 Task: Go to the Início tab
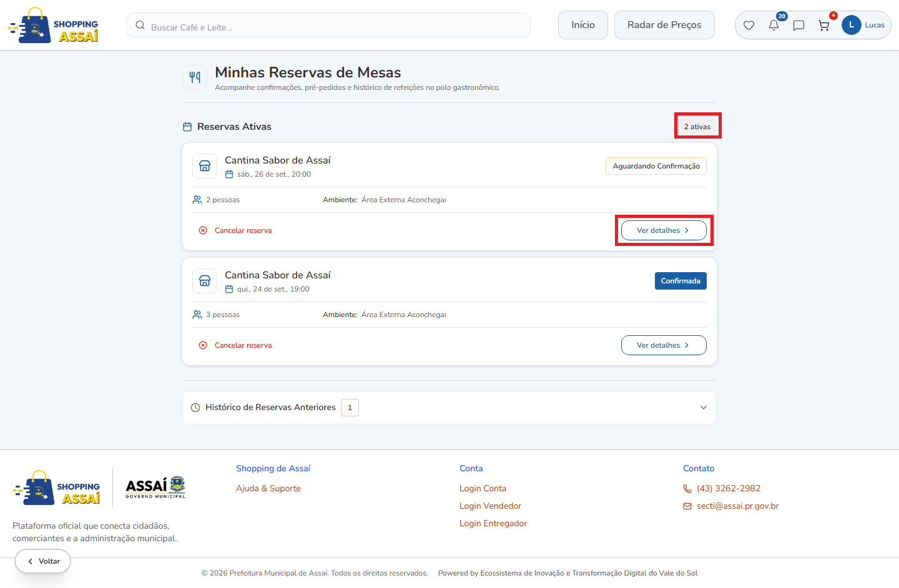pyautogui.click(x=583, y=25)
